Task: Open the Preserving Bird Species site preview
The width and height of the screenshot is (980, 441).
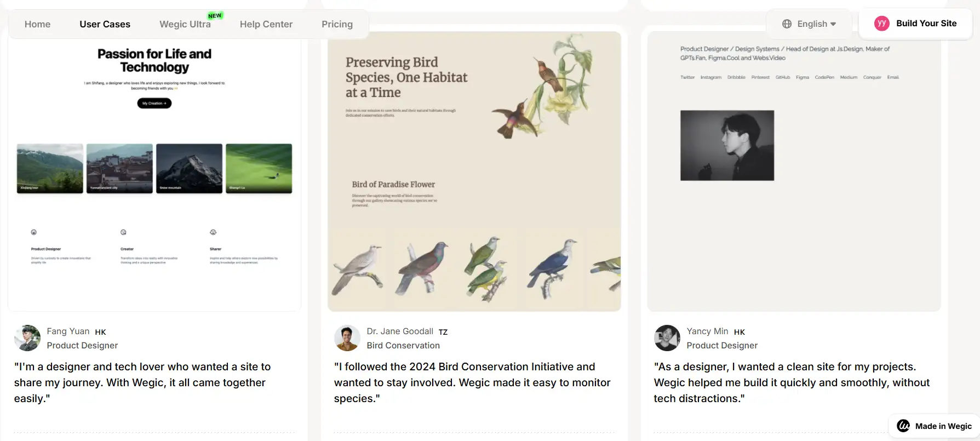Action: point(474,171)
